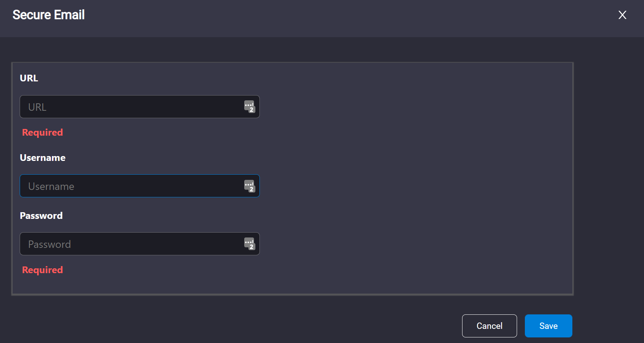Screen dimensions: 644x343
Task: Select the URL field label
Action: [29, 78]
